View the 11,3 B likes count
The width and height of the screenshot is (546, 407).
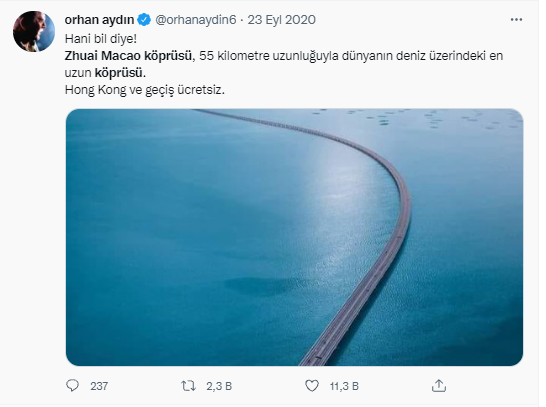(x=344, y=386)
